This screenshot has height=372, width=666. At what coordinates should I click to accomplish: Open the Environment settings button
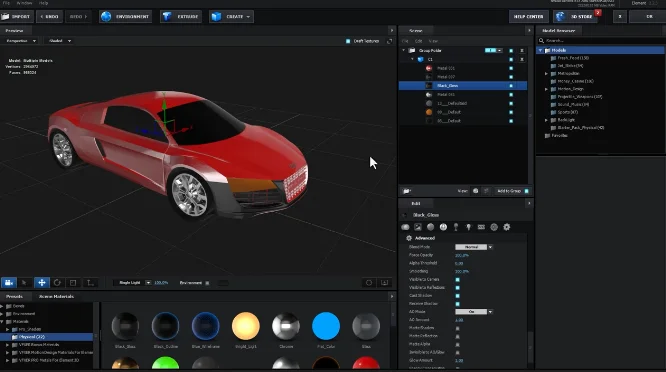pos(126,17)
